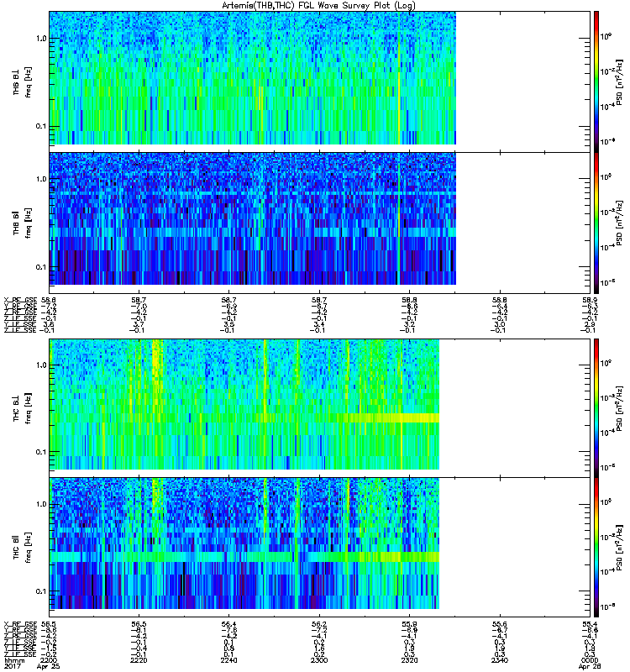Click the '0000' time axis label
630x672 pixels.
[x=590, y=660]
